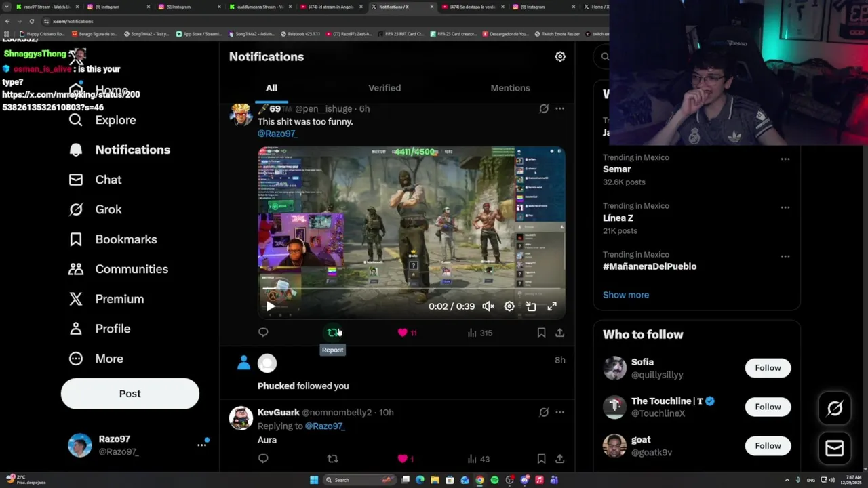Open the Explore page in sidebar
The image size is (868, 488).
(x=102, y=120)
